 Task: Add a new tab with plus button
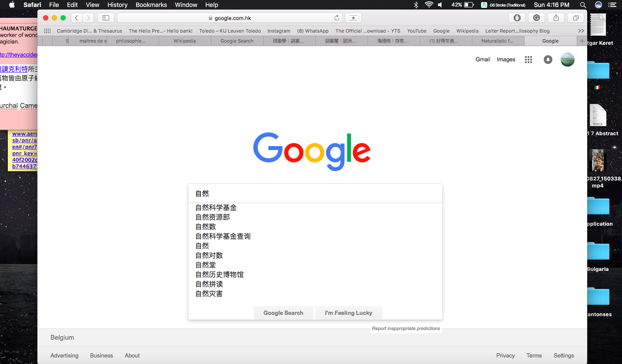tap(582, 41)
